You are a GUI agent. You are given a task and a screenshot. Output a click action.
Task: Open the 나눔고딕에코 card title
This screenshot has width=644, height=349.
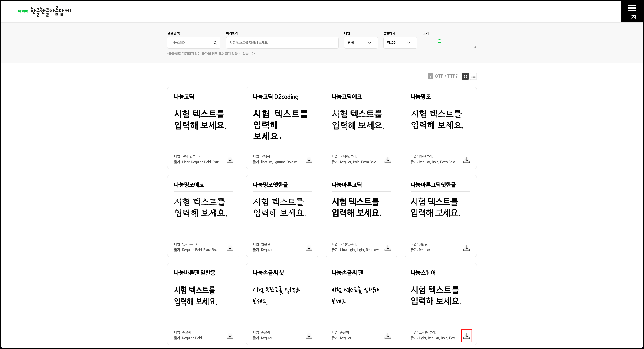pos(346,97)
